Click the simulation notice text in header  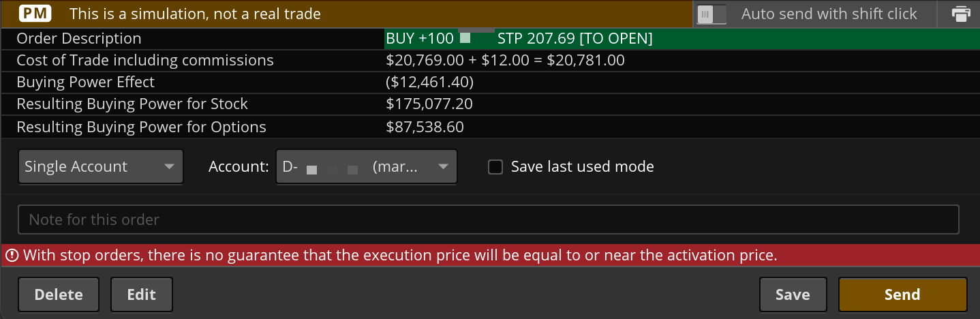tap(195, 14)
